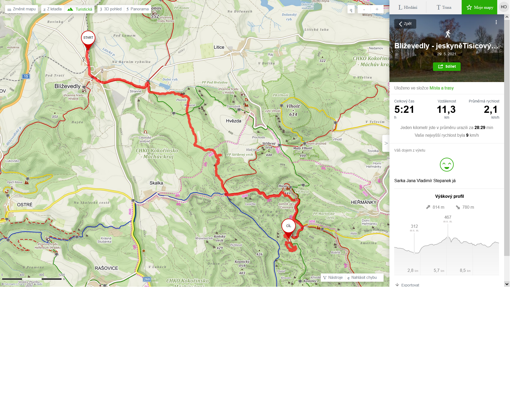Image resolution: width=532 pixels, height=411 pixels.
Task: Switch to Z letadla aerial view
Action: click(53, 9)
